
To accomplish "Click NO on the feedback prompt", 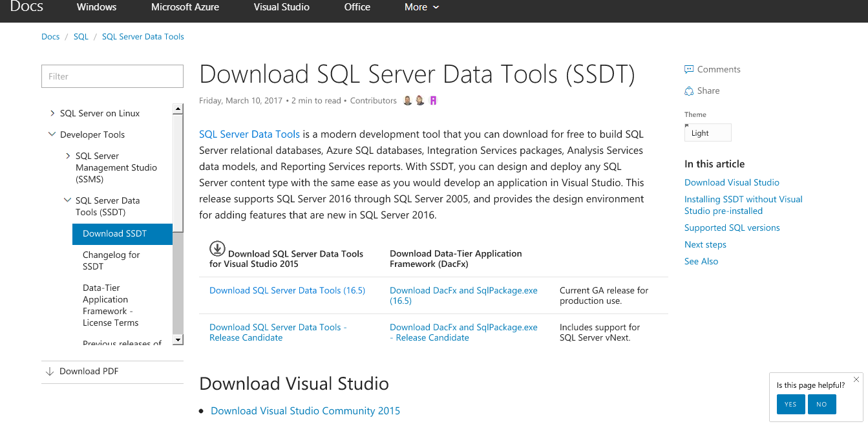I will coord(821,404).
